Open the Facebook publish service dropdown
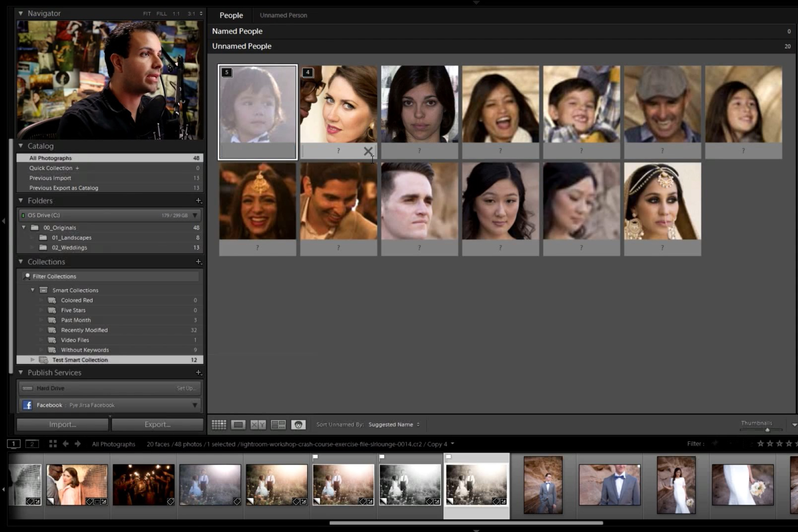Screen dimensions: 798x532 coord(195,405)
